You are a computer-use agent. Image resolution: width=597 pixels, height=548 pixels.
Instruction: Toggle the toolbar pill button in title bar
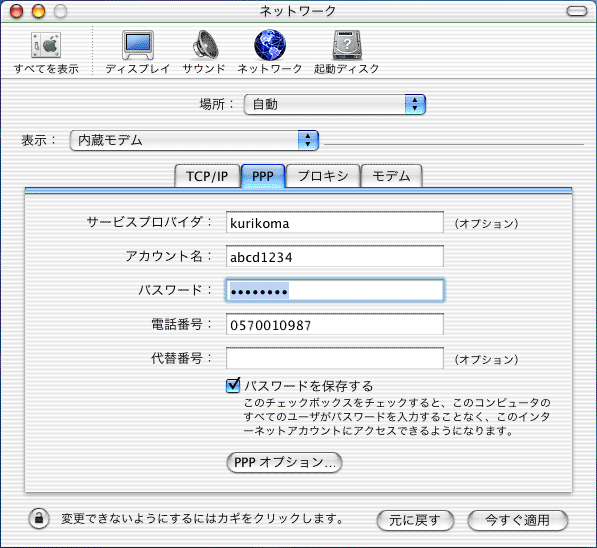tap(577, 11)
